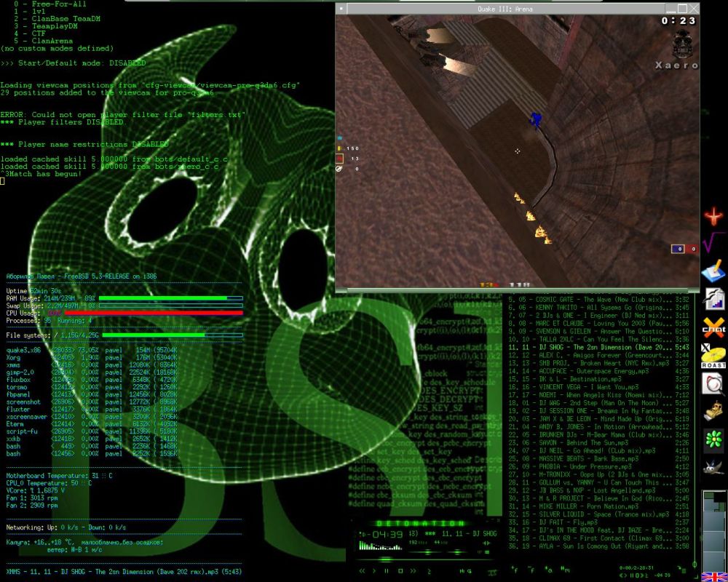This screenshot has height=582, width=728.
Task: Open the playlist remove-file (-f) menu
Action: click(531, 570)
